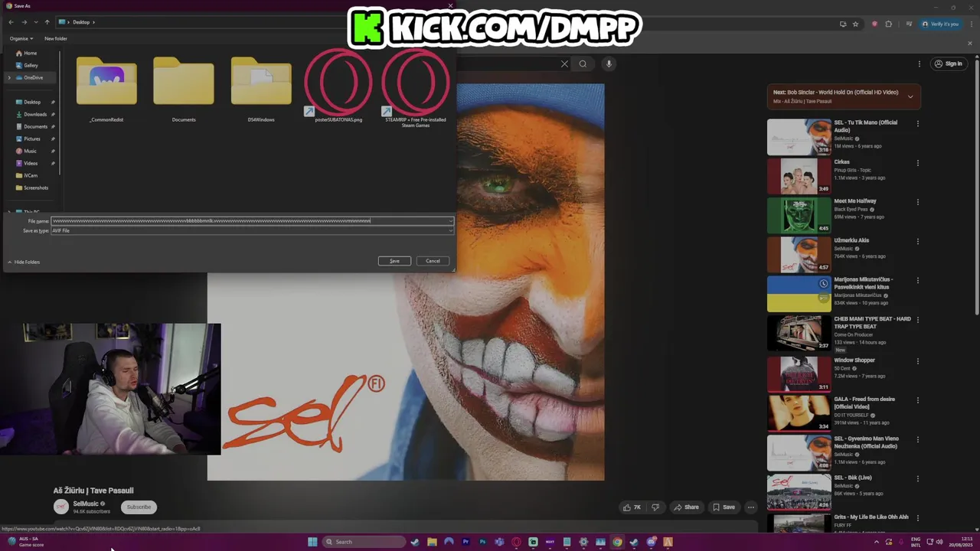This screenshot has width=980, height=551.
Task: Click the voice search microphone icon
Action: click(x=609, y=64)
